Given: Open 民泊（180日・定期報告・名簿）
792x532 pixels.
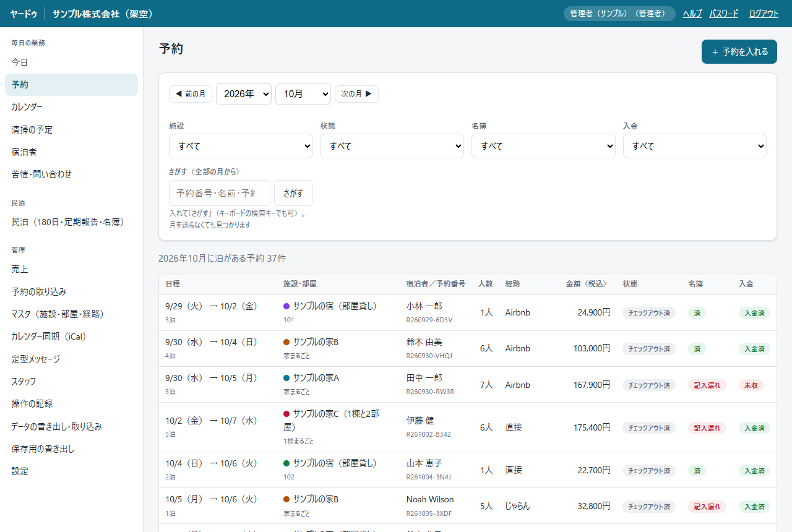Looking at the screenshot, I should pyautogui.click(x=71, y=221).
